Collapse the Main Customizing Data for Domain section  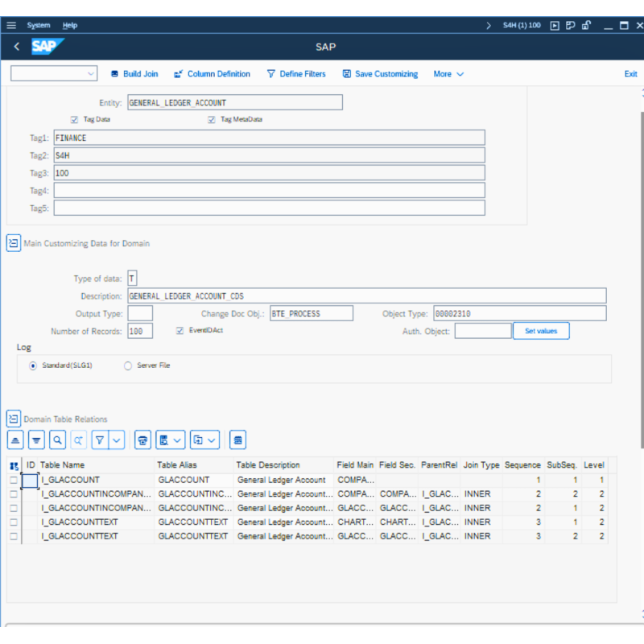[13, 242]
